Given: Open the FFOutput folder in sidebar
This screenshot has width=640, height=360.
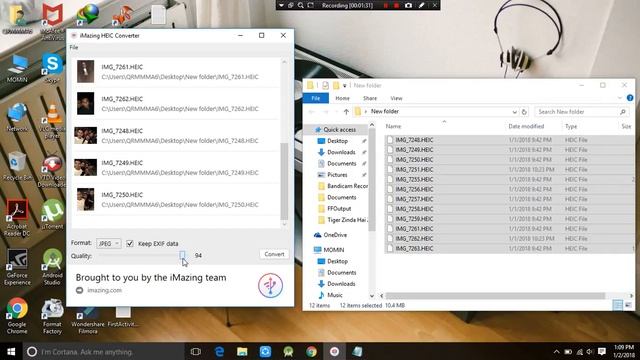Looking at the screenshot, I should pos(339,209).
